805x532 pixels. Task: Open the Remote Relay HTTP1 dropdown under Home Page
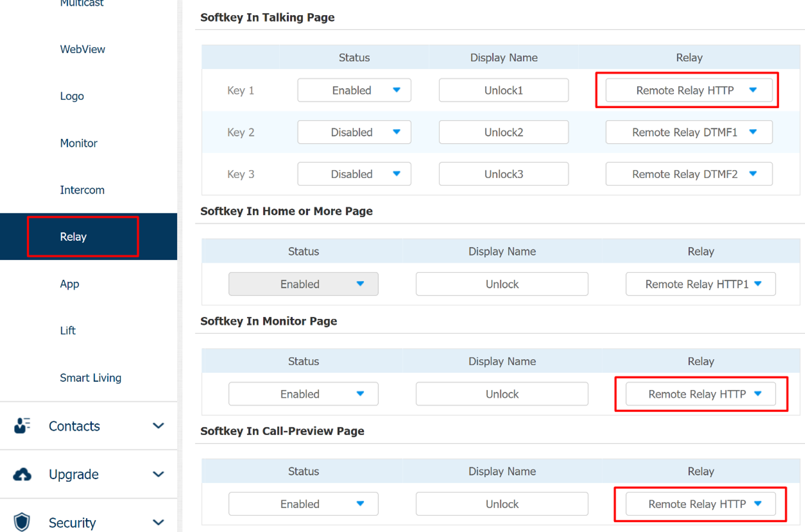pos(700,284)
